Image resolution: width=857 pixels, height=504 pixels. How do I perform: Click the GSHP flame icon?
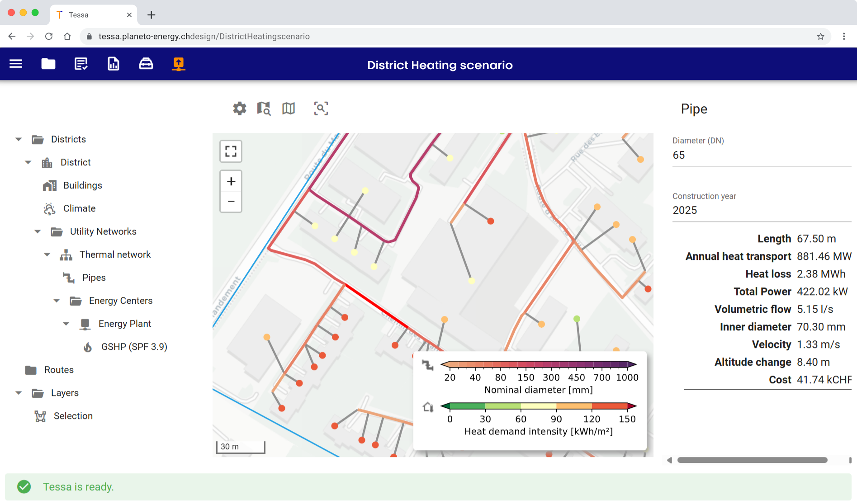tap(88, 347)
